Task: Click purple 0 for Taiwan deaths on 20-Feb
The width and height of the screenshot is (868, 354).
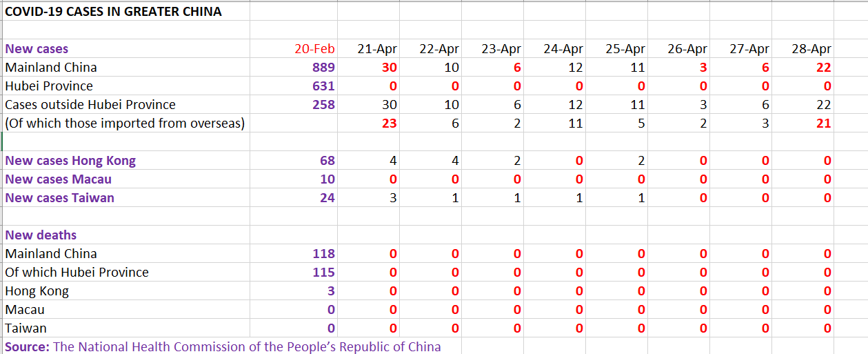Action: (331, 328)
